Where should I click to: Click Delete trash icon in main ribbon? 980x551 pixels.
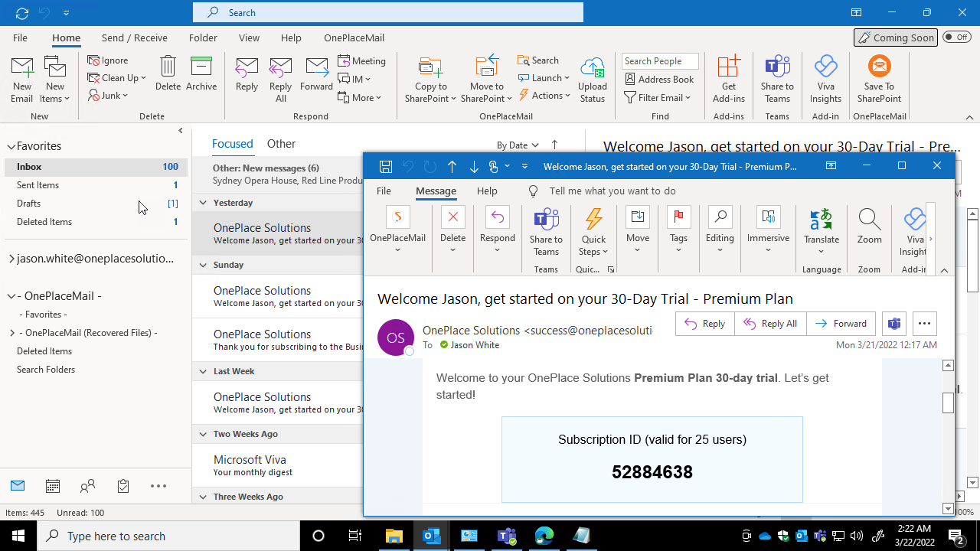click(168, 73)
